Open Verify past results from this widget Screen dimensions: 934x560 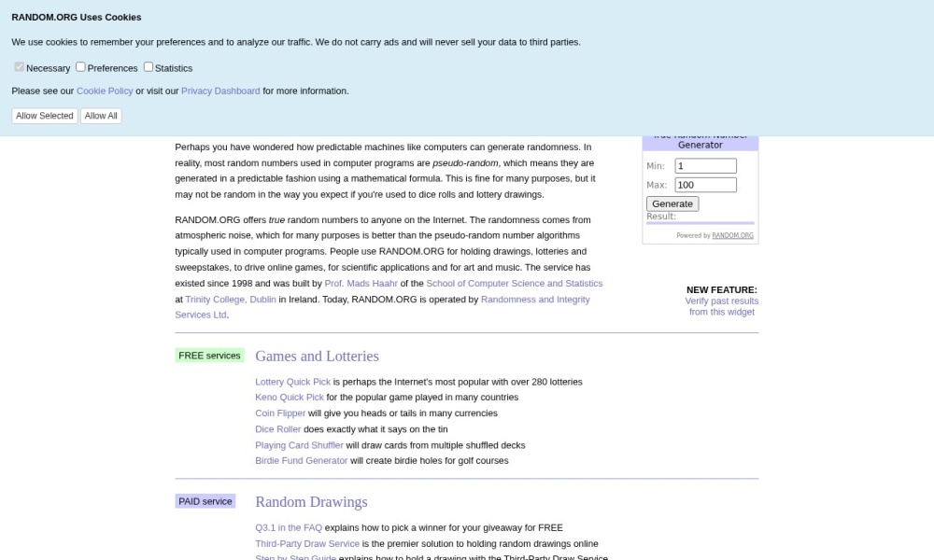point(722,306)
